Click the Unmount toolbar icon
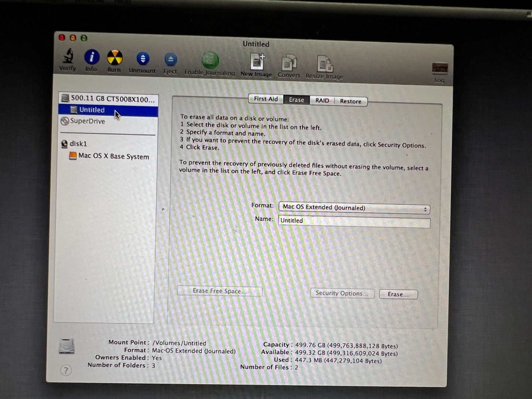Screen dimensions: 532x399 coord(143,59)
